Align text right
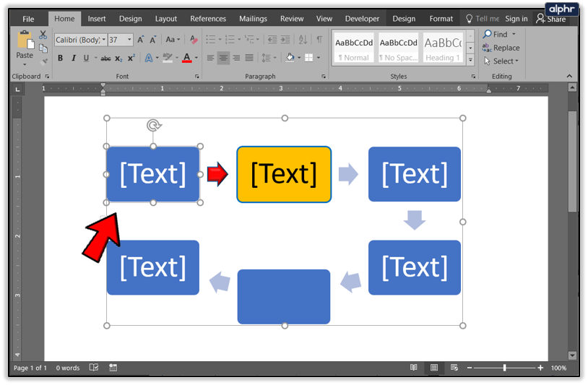Image resolution: width=588 pixels, height=385 pixels. (x=236, y=58)
